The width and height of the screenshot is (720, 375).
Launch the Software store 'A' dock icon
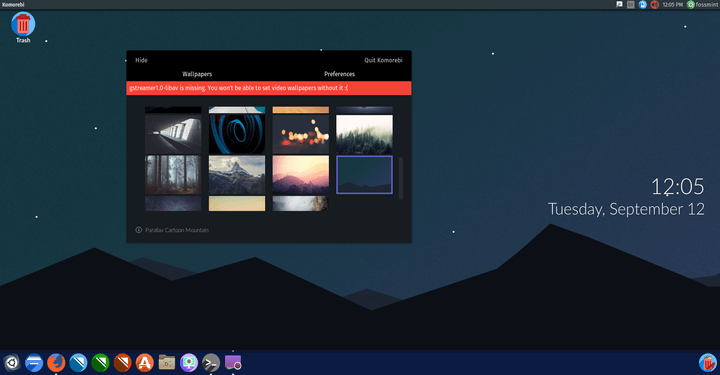click(144, 363)
